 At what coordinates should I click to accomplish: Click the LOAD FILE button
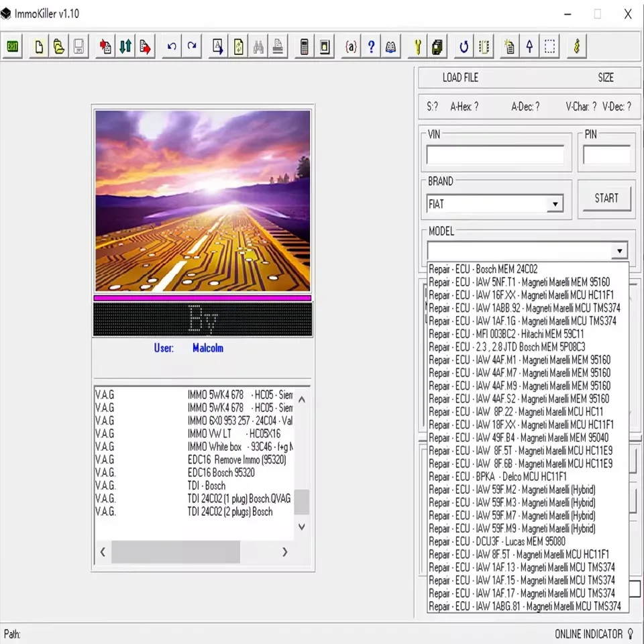click(460, 78)
